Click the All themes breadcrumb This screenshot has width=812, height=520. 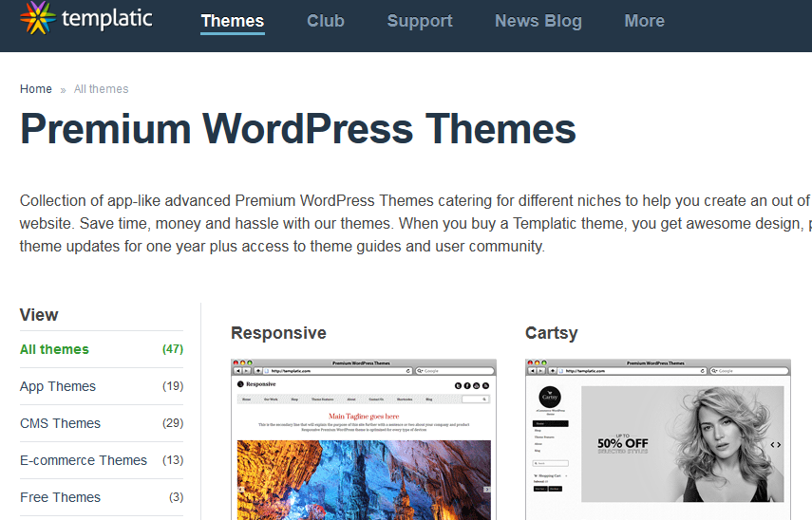coord(101,89)
